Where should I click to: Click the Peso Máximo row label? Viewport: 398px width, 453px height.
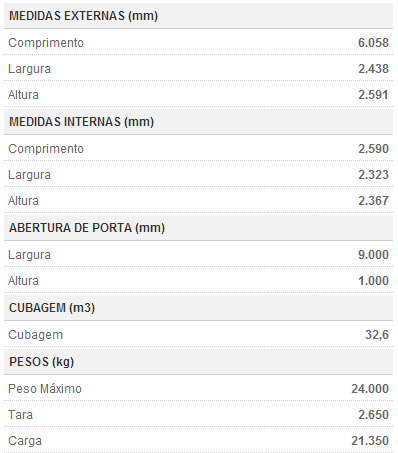(x=45, y=389)
